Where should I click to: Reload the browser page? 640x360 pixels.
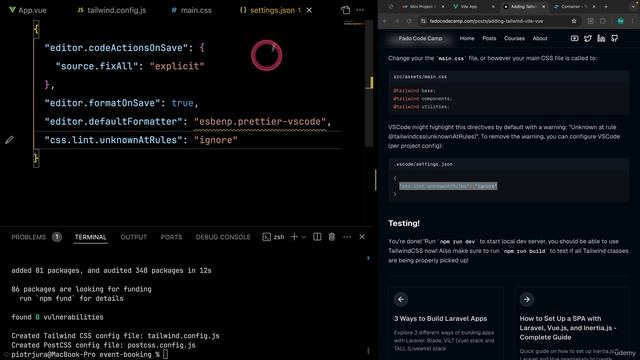click(409, 21)
